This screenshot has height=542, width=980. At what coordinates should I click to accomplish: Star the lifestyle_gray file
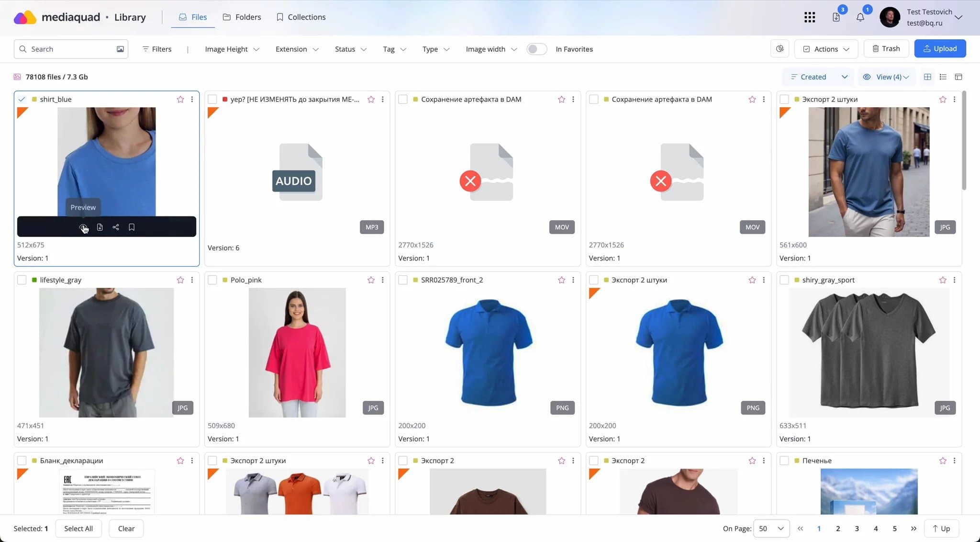[180, 280]
